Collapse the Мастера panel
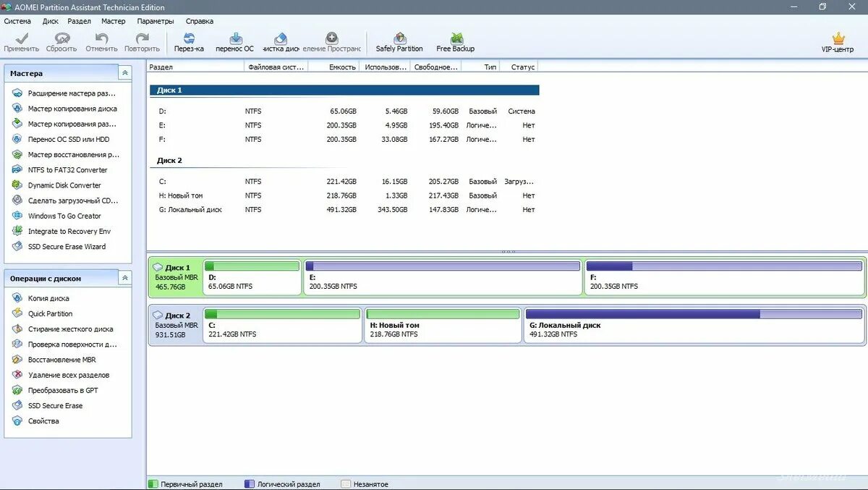 coord(125,73)
